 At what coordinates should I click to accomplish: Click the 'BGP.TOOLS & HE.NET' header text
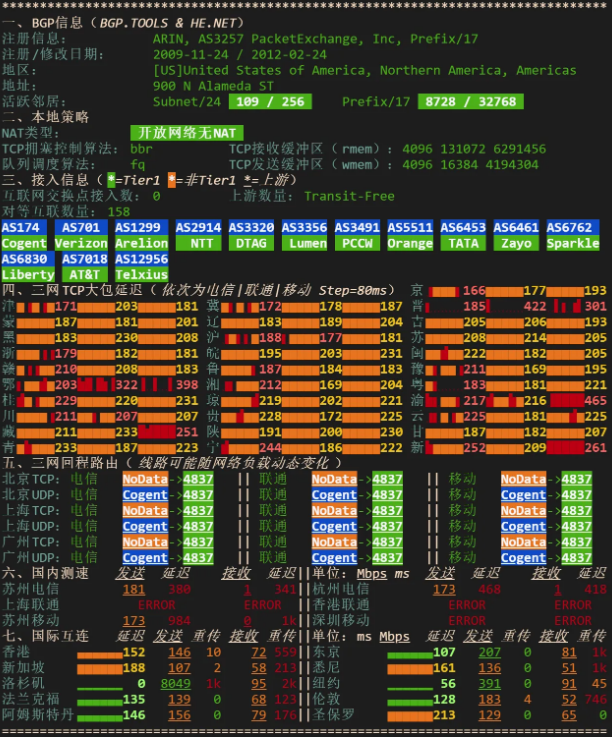168,23
